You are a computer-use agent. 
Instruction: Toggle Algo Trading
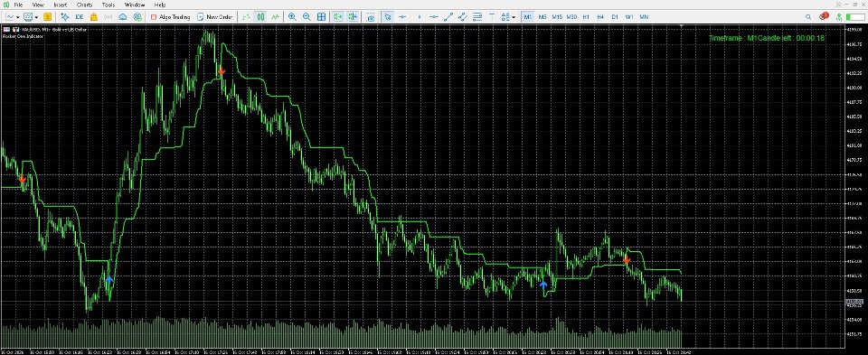tap(171, 16)
